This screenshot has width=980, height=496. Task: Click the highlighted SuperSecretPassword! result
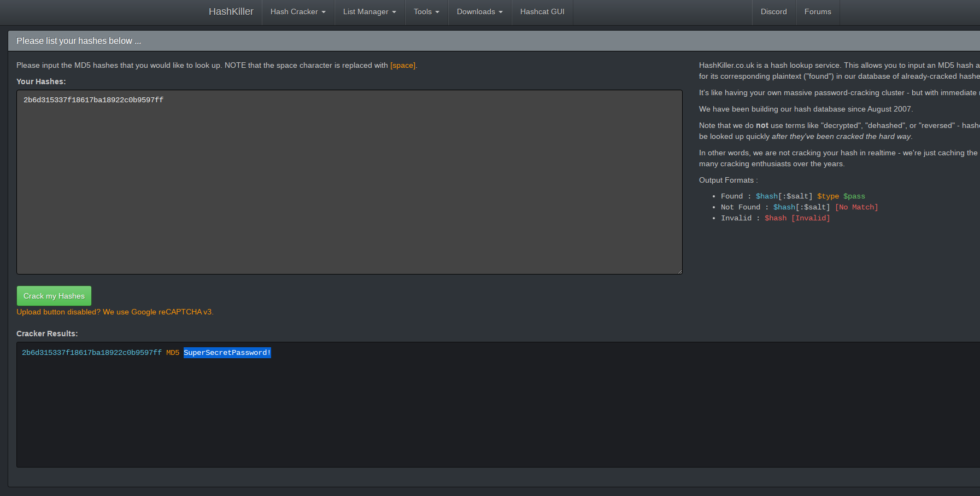click(x=227, y=353)
